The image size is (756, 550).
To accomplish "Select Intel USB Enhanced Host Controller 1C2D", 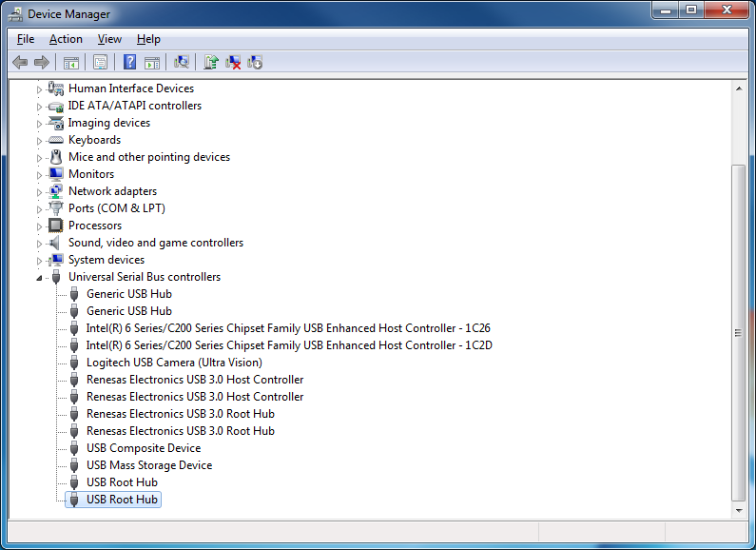I will pos(289,345).
